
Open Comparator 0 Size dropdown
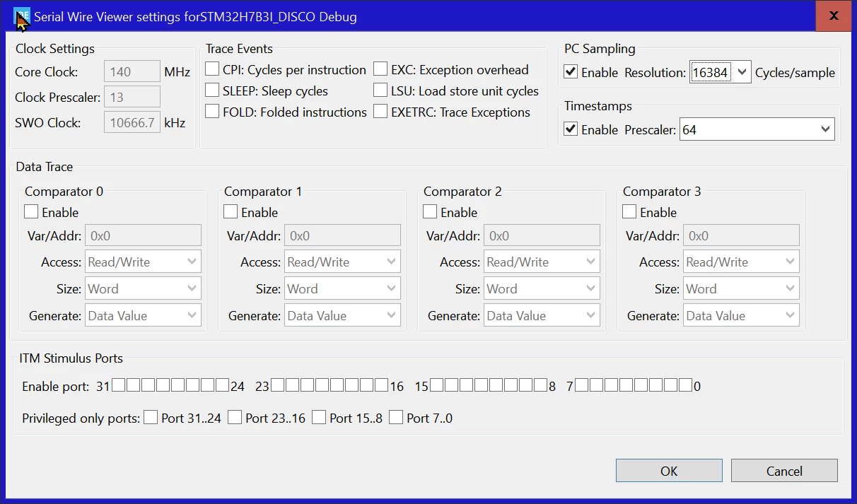pos(143,288)
